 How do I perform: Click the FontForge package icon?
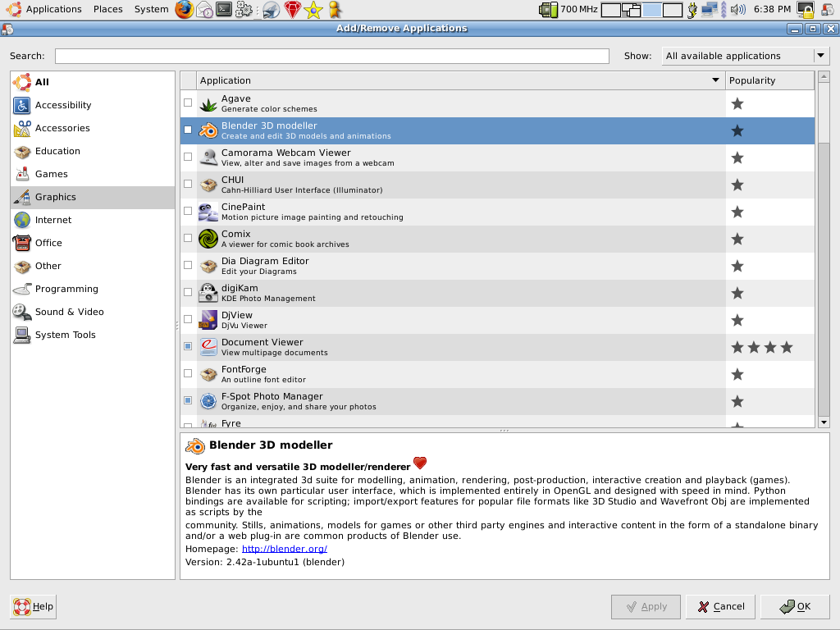click(x=208, y=374)
